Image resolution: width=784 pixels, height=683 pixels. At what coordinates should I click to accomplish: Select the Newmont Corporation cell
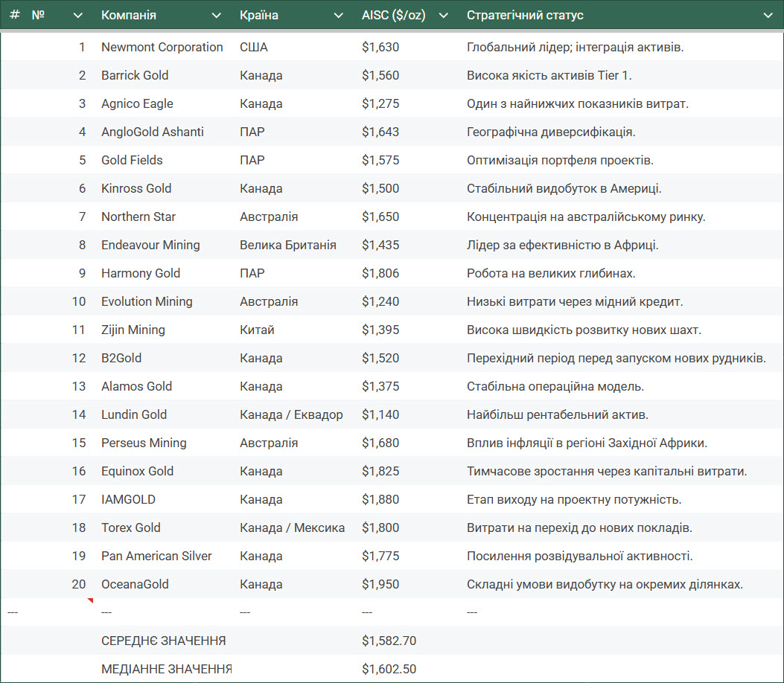click(162, 47)
